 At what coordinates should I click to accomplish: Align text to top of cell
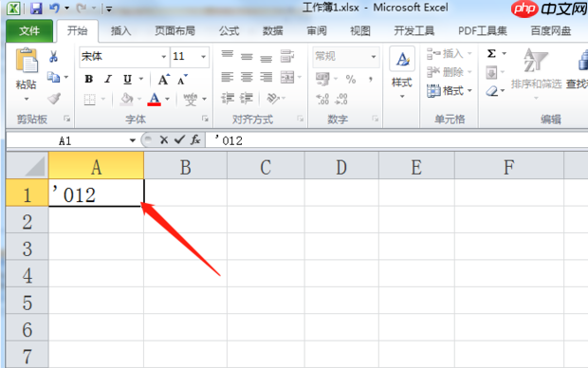coord(228,55)
